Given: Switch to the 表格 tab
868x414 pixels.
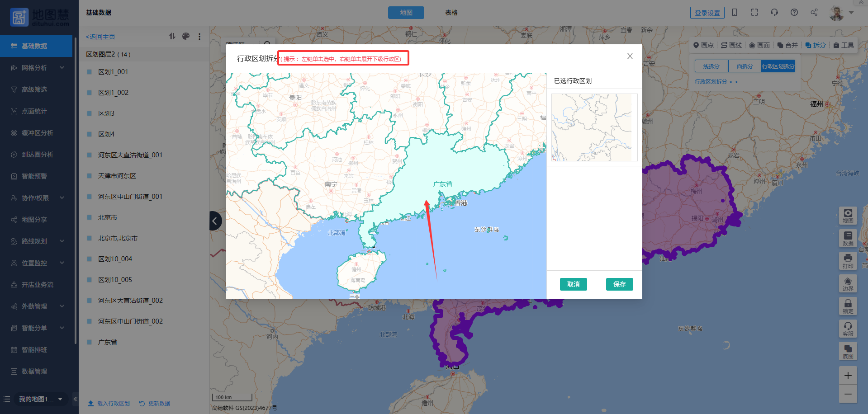Looking at the screenshot, I should pos(451,13).
